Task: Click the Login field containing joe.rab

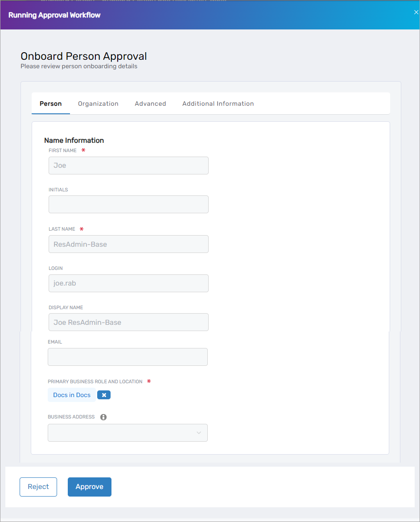Action: click(128, 283)
